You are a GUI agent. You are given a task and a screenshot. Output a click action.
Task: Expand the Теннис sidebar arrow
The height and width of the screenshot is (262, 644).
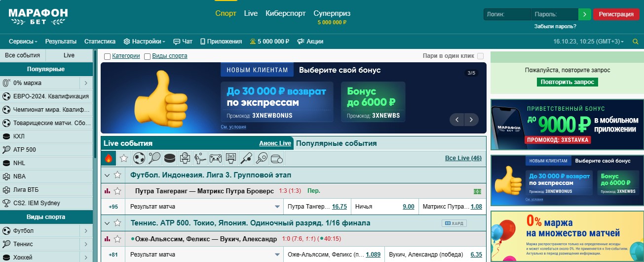(x=86, y=244)
